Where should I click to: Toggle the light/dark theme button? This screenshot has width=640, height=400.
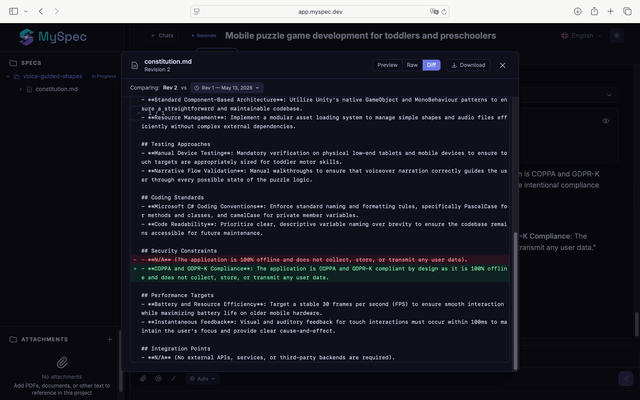617,36
